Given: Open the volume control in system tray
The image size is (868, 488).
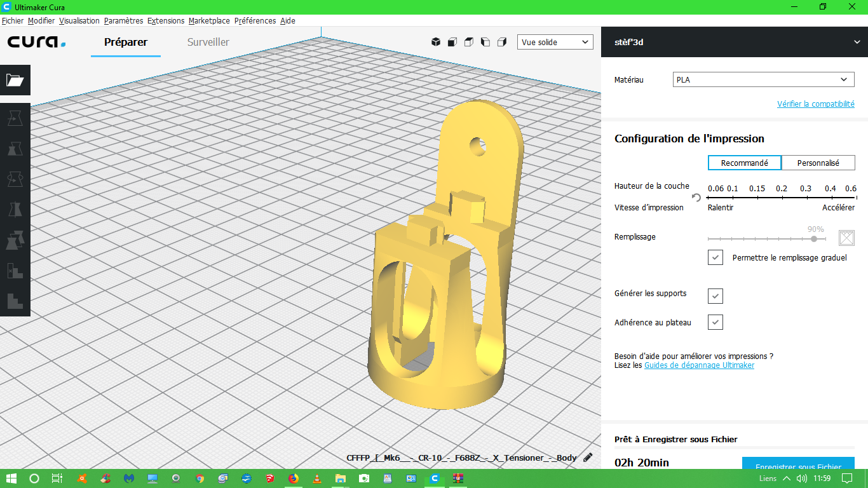Looking at the screenshot, I should point(802,478).
